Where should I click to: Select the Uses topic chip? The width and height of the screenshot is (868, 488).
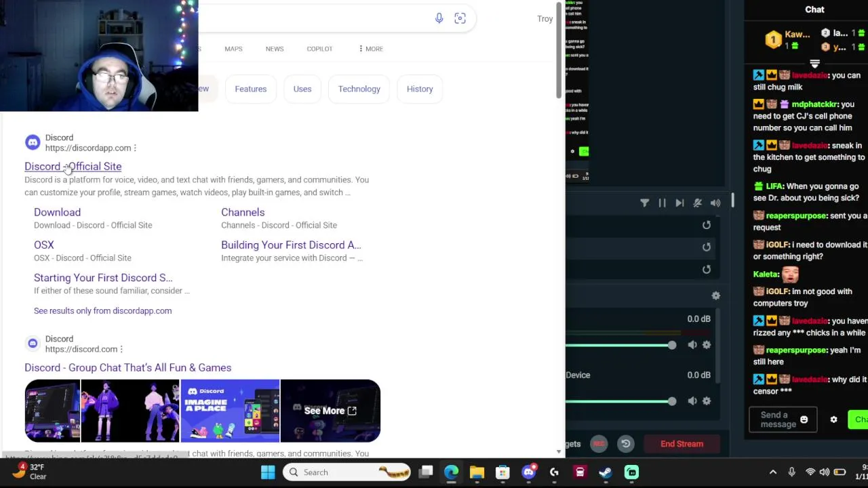coord(302,89)
